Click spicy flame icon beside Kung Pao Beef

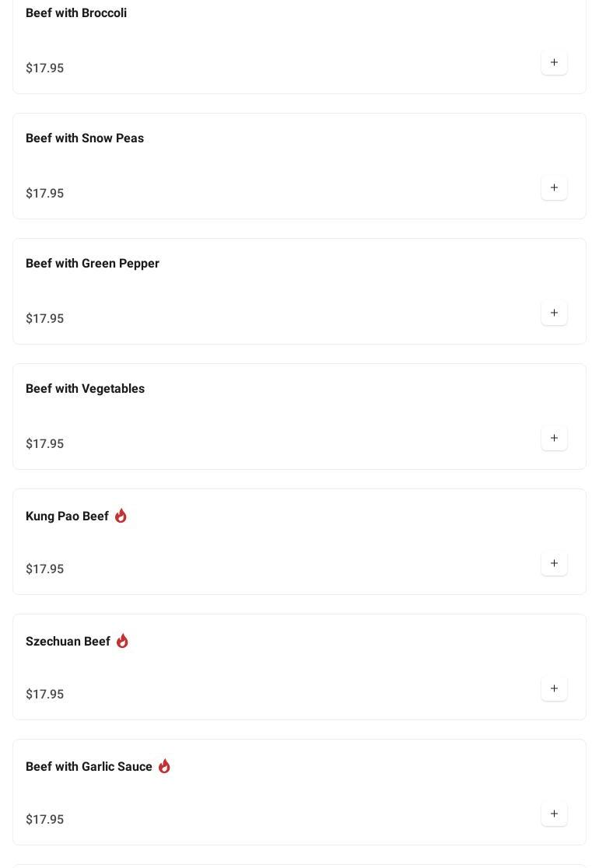[x=121, y=516]
